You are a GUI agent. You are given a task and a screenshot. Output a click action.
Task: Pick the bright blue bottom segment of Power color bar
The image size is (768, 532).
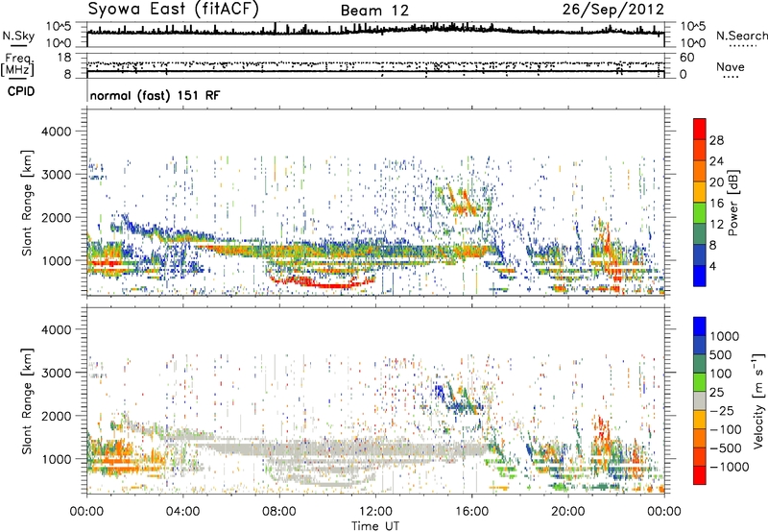tap(700, 276)
